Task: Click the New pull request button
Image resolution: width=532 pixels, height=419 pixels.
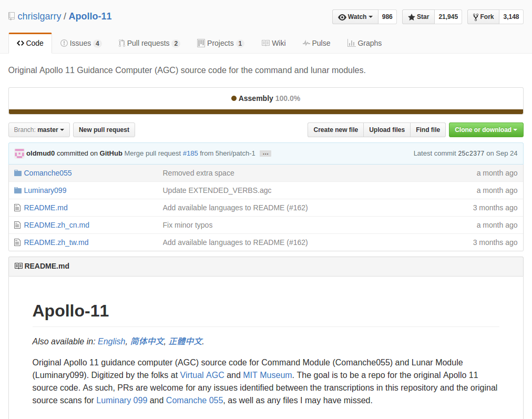Action: (x=104, y=130)
